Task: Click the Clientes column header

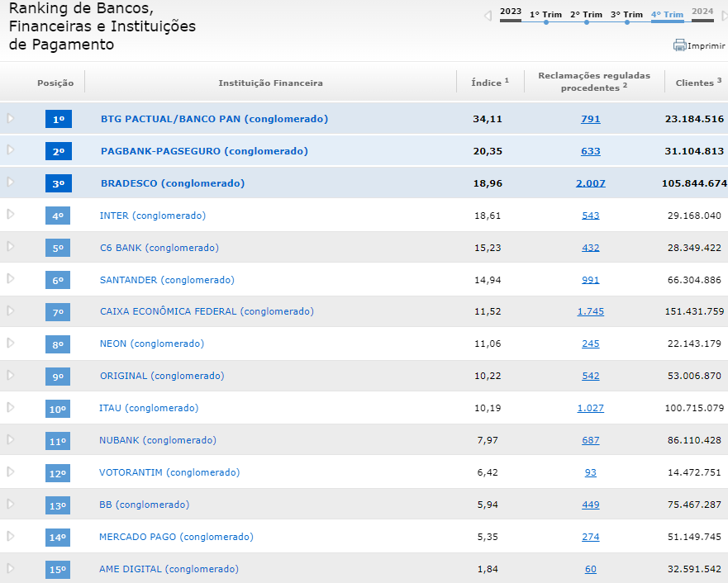Action: point(698,82)
